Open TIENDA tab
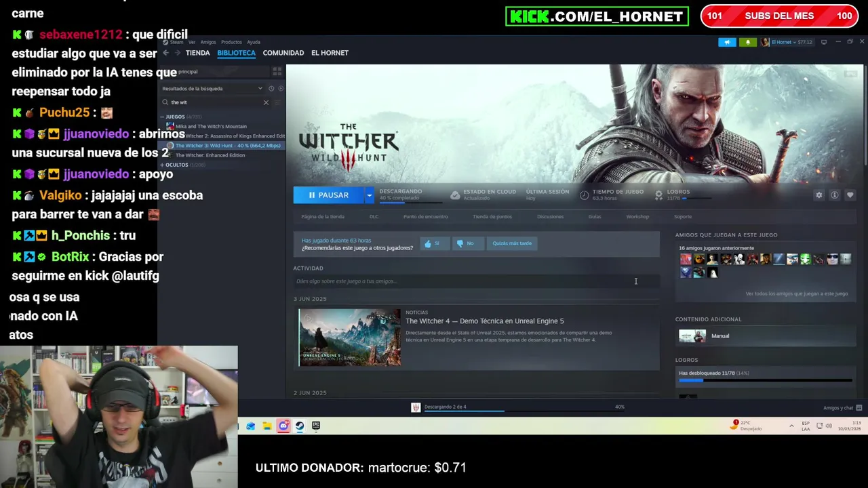This screenshot has height=488, width=868. coord(197,53)
